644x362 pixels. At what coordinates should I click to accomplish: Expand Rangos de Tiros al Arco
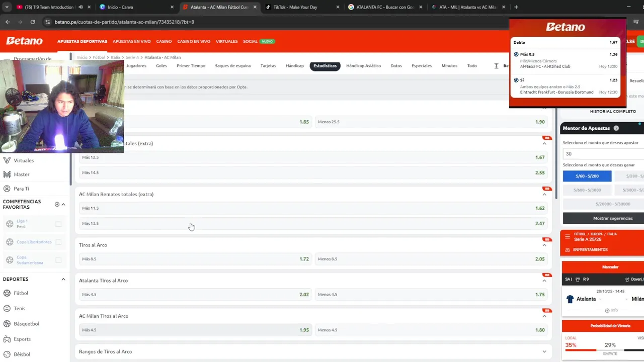tap(544, 351)
